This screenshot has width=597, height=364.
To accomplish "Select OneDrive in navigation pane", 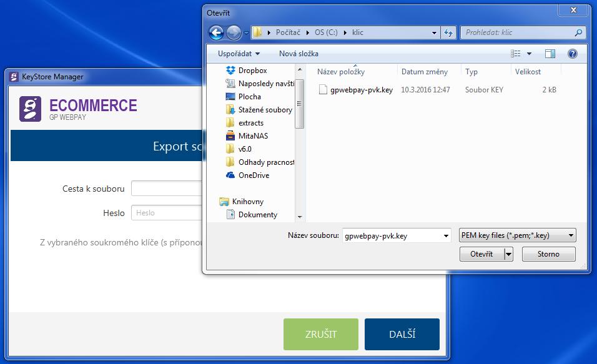I will (247, 175).
